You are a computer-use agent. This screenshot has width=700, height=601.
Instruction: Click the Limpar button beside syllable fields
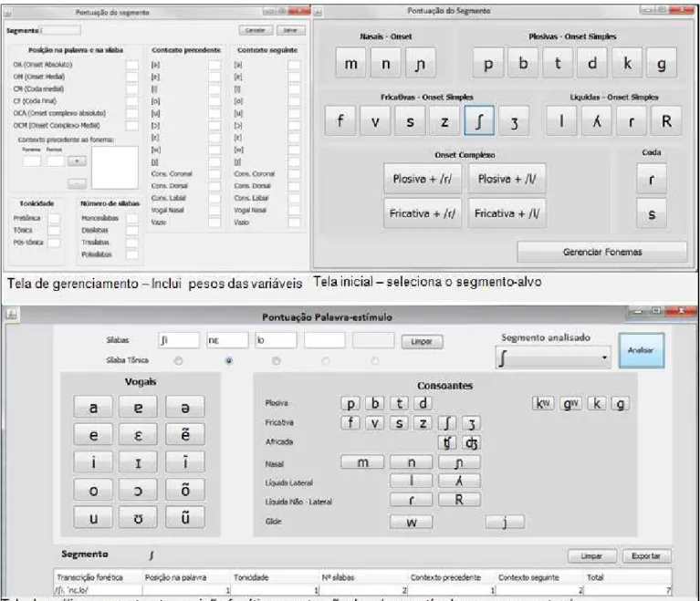click(422, 342)
